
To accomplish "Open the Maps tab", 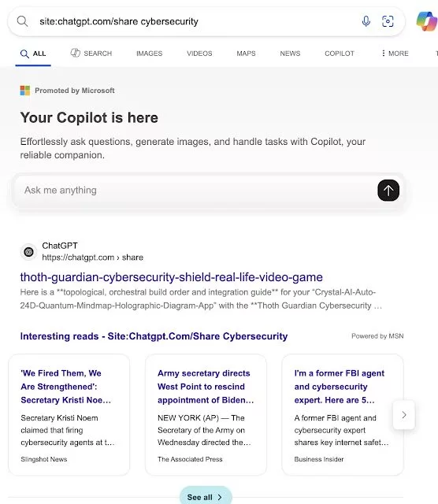I will tap(246, 54).
